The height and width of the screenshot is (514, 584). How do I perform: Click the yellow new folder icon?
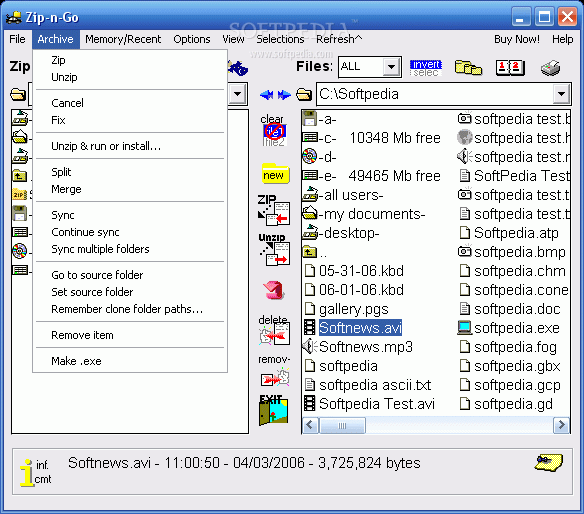click(275, 174)
